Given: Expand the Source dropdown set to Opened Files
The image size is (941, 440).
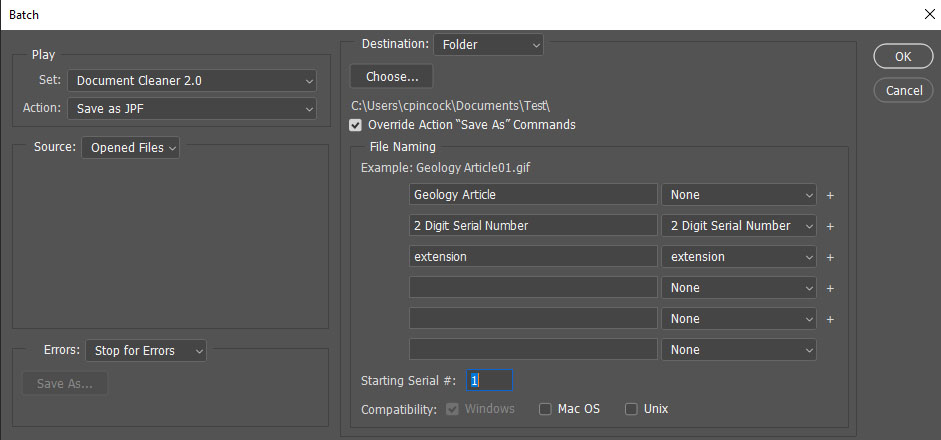Looking at the screenshot, I should coord(131,148).
